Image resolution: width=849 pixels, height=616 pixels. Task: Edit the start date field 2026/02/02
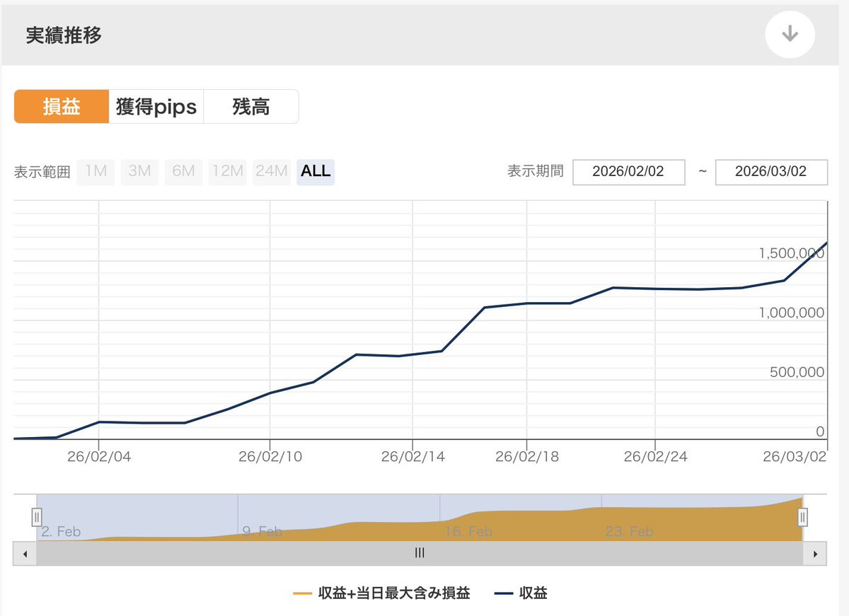point(629,172)
